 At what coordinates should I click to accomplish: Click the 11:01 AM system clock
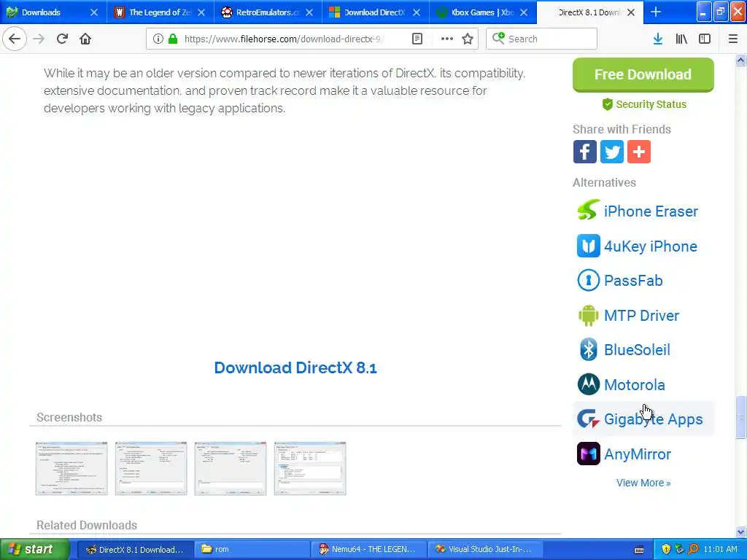click(x=720, y=550)
